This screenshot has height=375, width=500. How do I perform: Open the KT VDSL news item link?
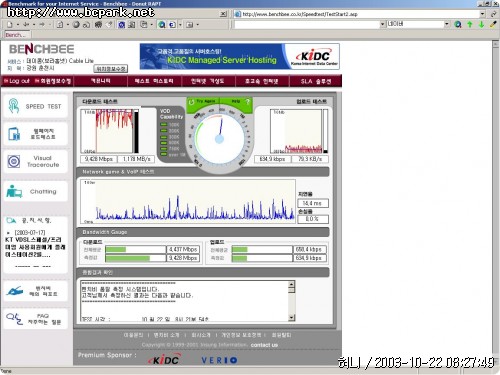(x=35, y=247)
